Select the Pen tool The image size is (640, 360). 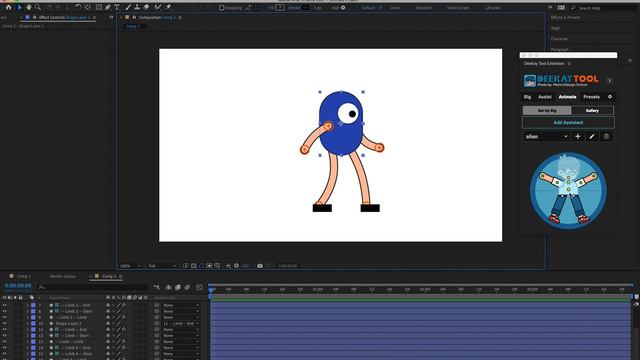pyautogui.click(x=108, y=7)
